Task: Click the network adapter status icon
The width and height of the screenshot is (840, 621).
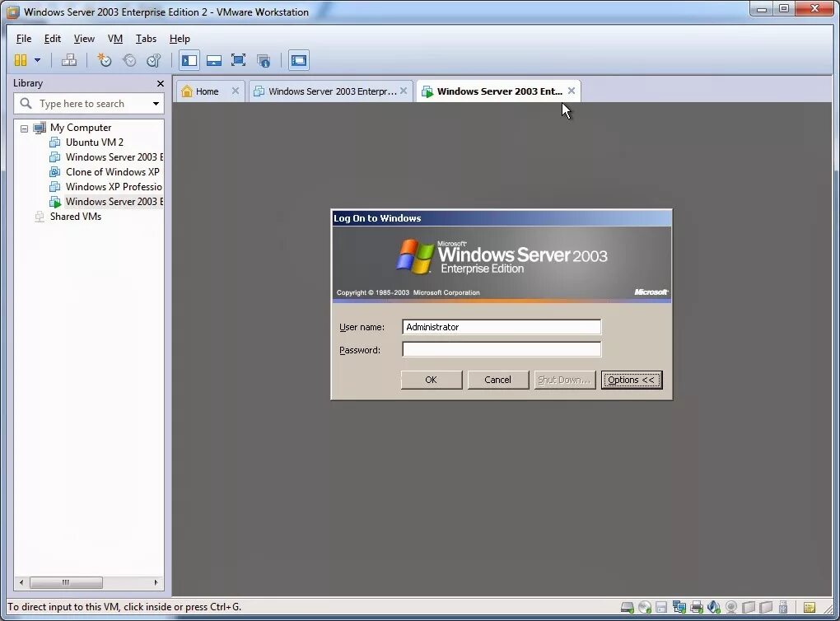Action: tap(679, 607)
